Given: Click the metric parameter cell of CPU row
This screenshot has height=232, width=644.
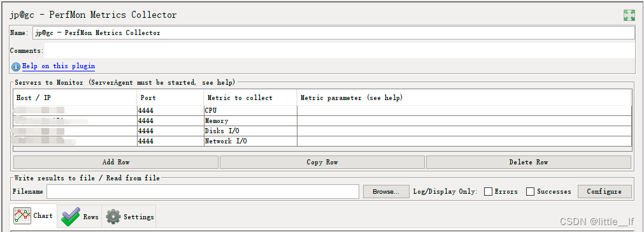Looking at the screenshot, I should (x=464, y=111).
